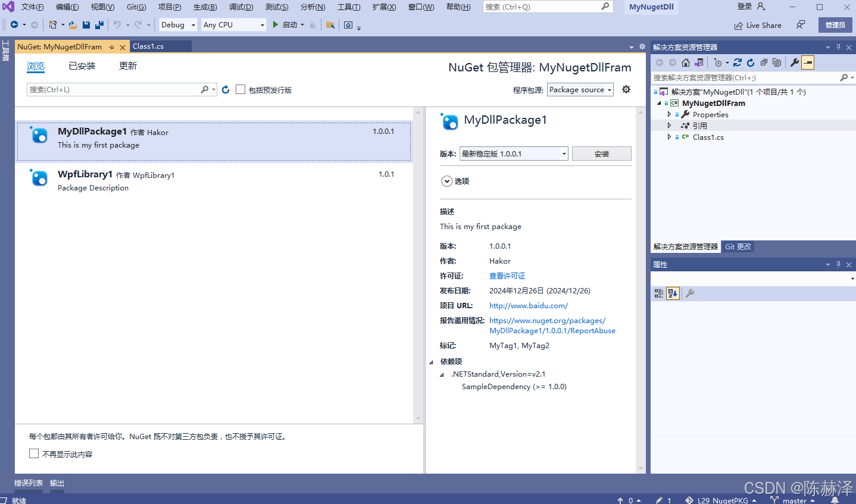Click the refresh icon beside NuGet search box
856x504 pixels.
pyautogui.click(x=226, y=90)
